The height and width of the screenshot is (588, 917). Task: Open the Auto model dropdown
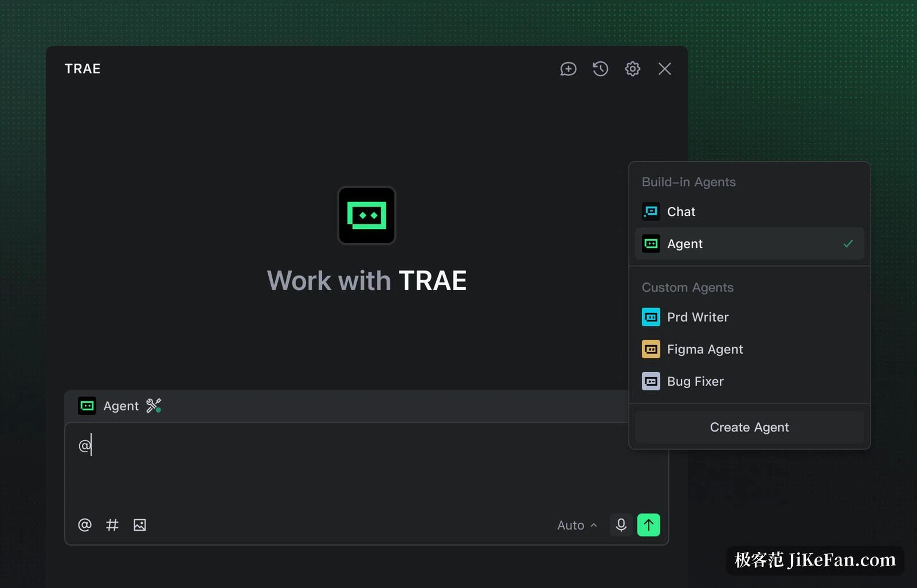tap(577, 525)
